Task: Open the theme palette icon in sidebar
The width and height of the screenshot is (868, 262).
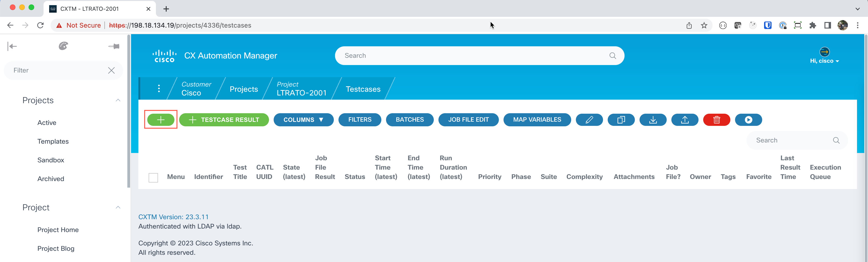Action: pos(63,46)
